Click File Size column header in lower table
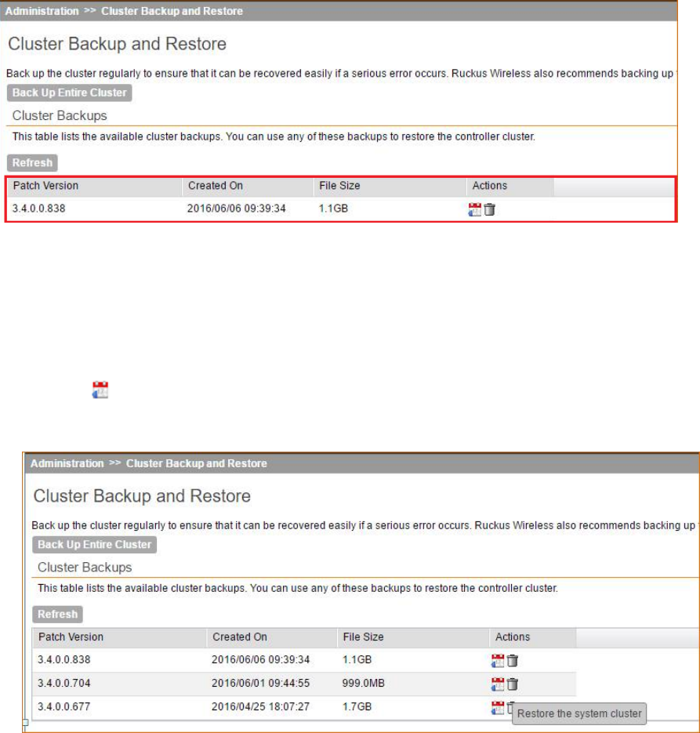The image size is (700, 733). pyautogui.click(x=363, y=637)
